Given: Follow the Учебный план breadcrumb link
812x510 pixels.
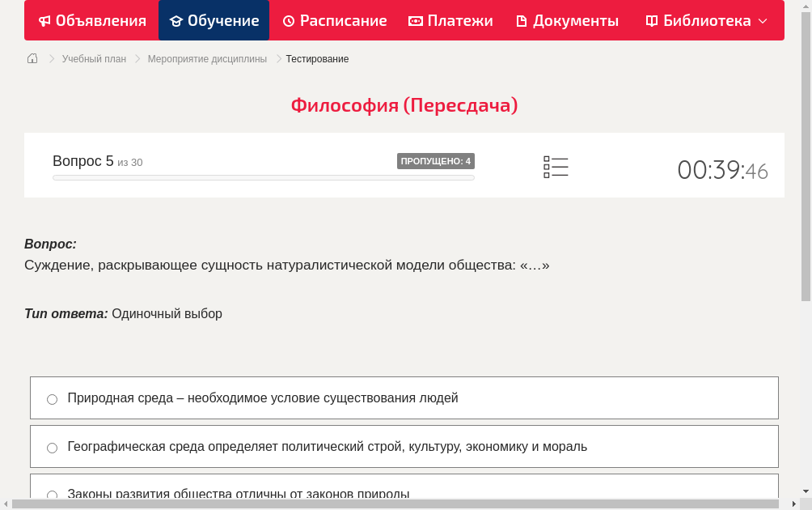Looking at the screenshot, I should pos(95,59).
